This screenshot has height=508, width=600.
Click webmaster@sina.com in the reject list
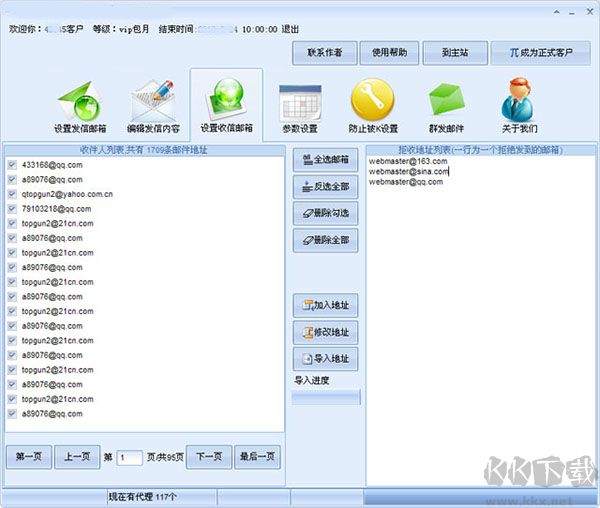[x=408, y=171]
